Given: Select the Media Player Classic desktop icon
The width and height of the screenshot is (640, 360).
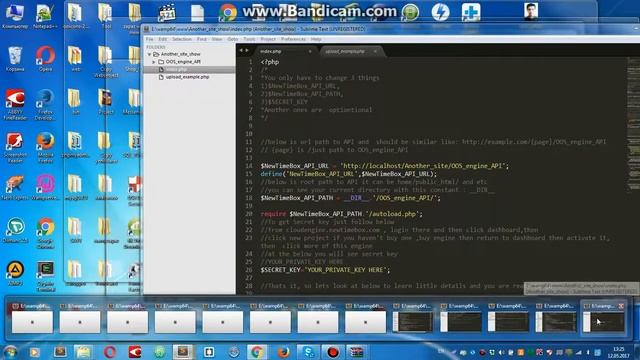Looking at the screenshot, I should click(x=167, y=12).
